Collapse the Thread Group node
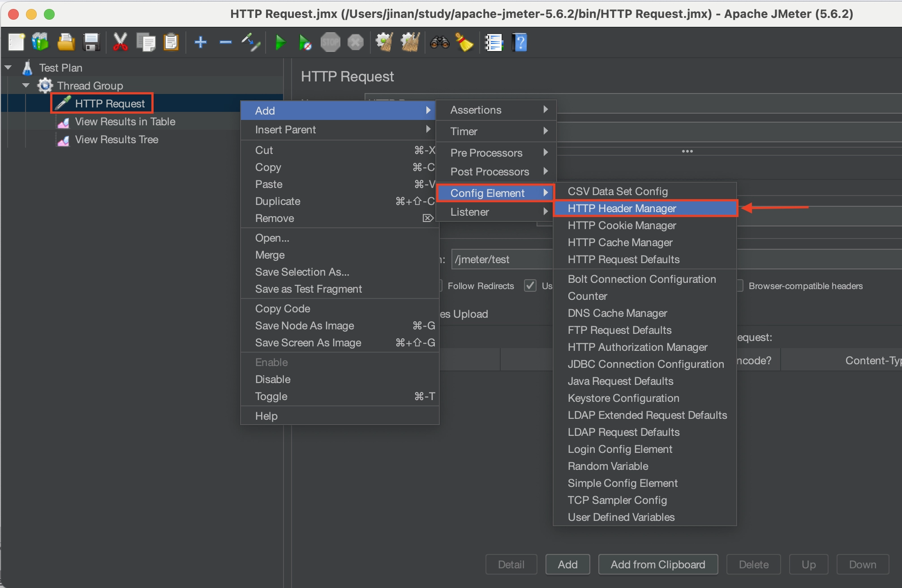The width and height of the screenshot is (902, 588). [26, 85]
